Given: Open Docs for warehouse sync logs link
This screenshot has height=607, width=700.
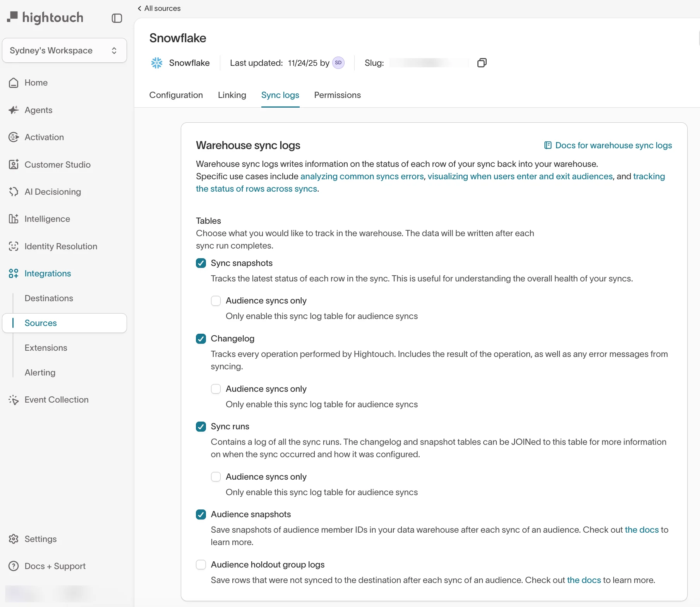Looking at the screenshot, I should (x=608, y=145).
